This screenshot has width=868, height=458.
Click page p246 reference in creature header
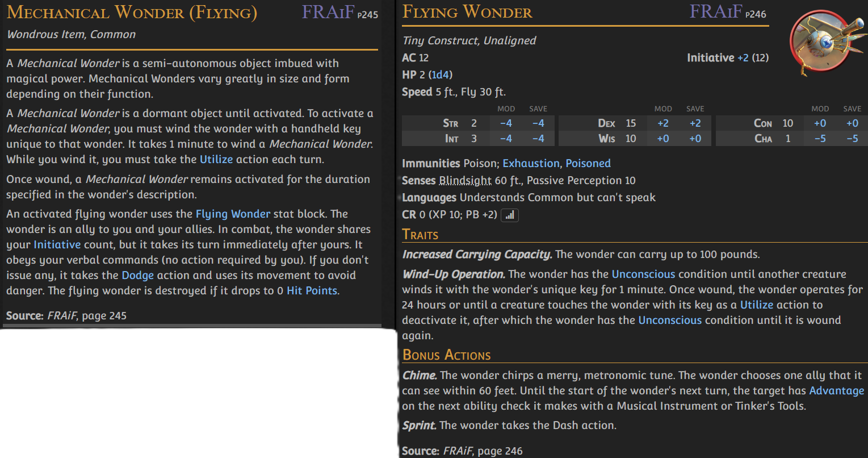755,14
